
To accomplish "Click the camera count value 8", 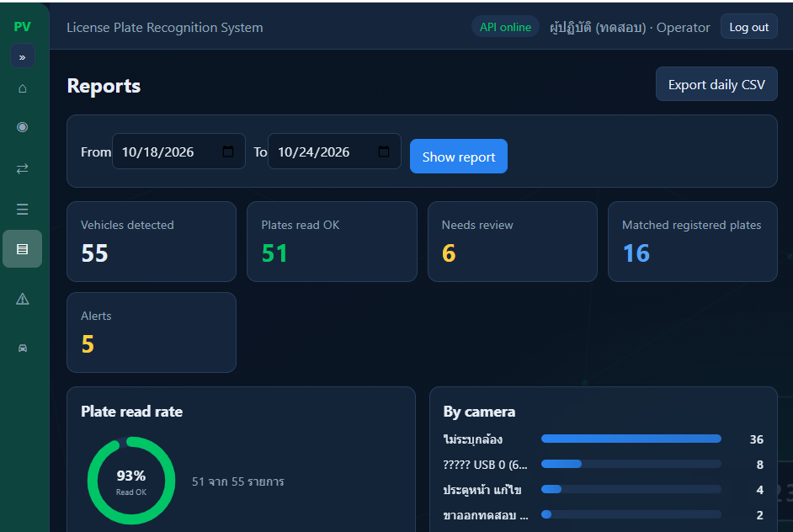I will point(759,464).
